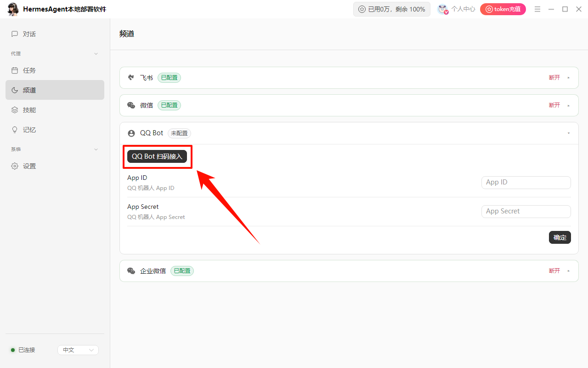The width and height of the screenshot is (588, 368).
Task: Close the HermesAgent window
Action: tap(579, 9)
